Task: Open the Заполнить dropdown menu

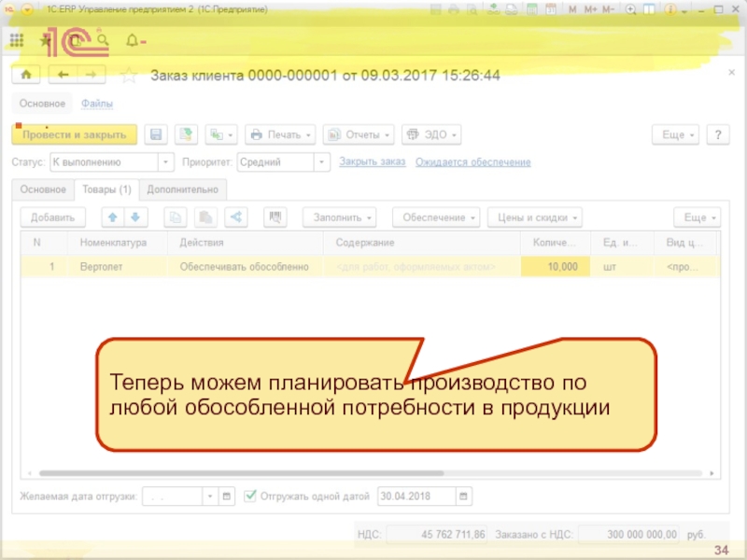Action: tap(339, 217)
